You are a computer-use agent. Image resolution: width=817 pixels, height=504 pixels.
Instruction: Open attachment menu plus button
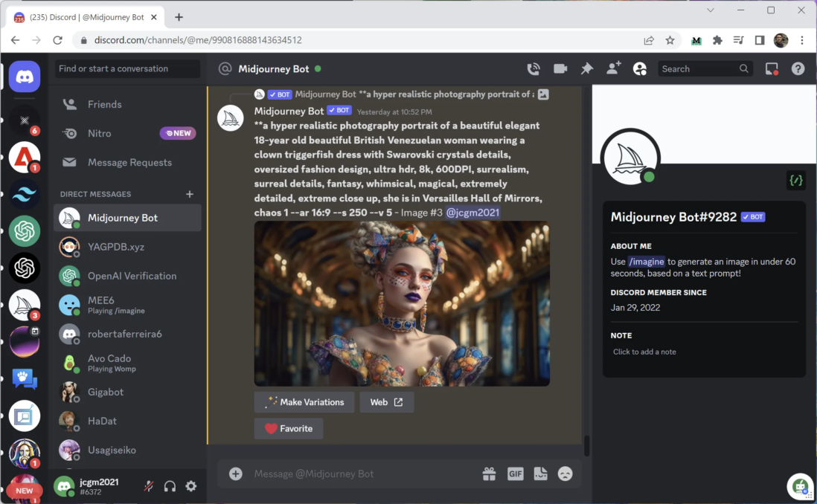tap(236, 474)
